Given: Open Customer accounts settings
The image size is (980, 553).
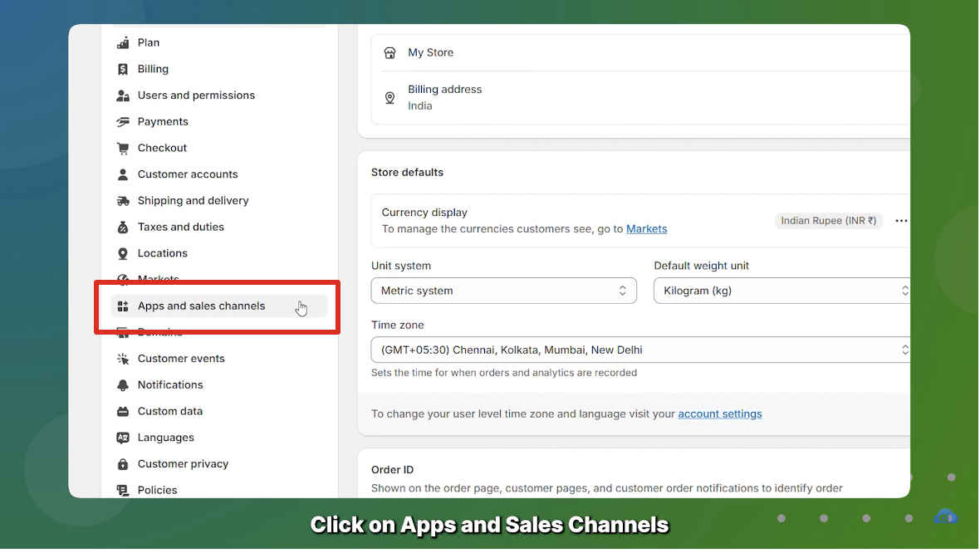Looking at the screenshot, I should click(188, 174).
